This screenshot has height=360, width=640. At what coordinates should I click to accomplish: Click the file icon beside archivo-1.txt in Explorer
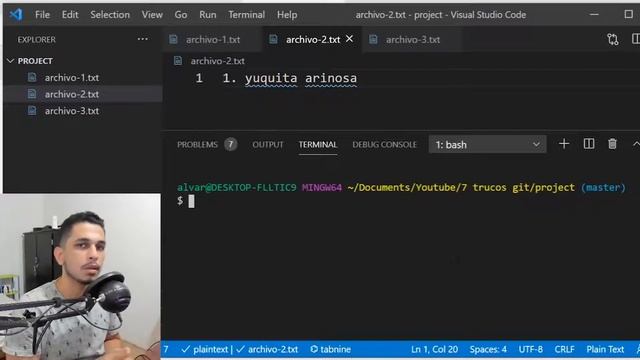pyautogui.click(x=32, y=78)
